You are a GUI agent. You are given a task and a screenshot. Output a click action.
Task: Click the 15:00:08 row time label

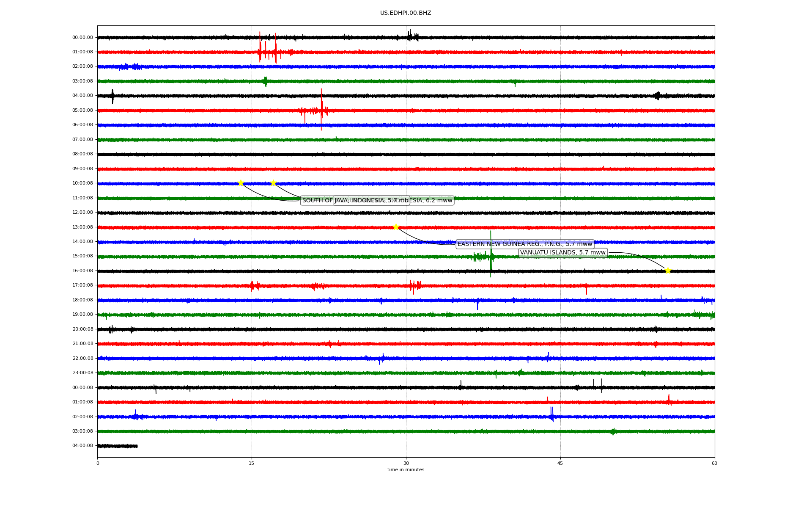(x=82, y=256)
